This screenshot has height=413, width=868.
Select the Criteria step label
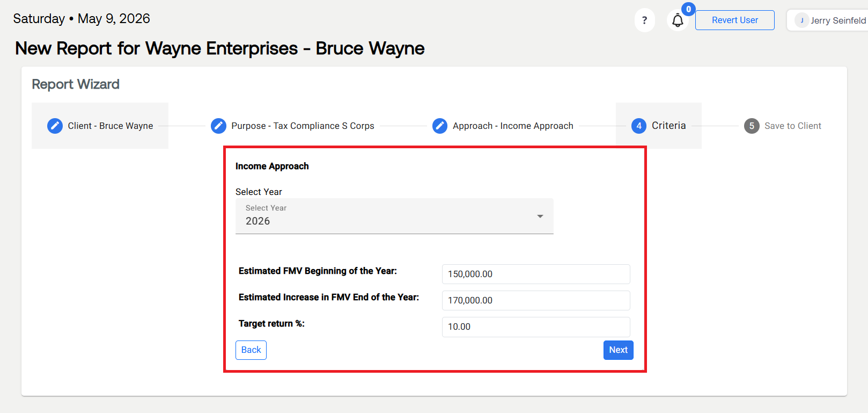point(668,126)
